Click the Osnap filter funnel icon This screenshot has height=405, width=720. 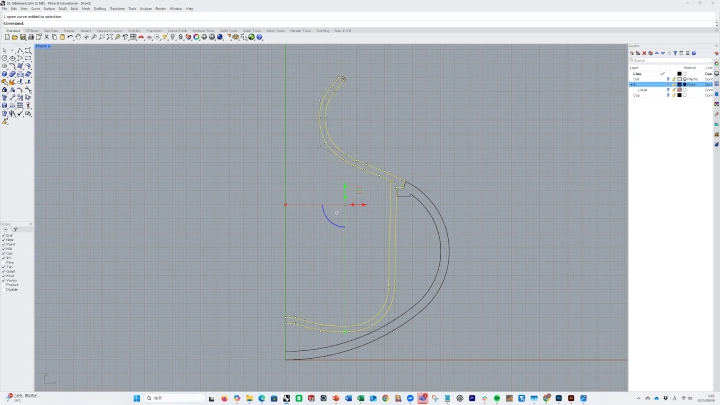tap(16, 229)
